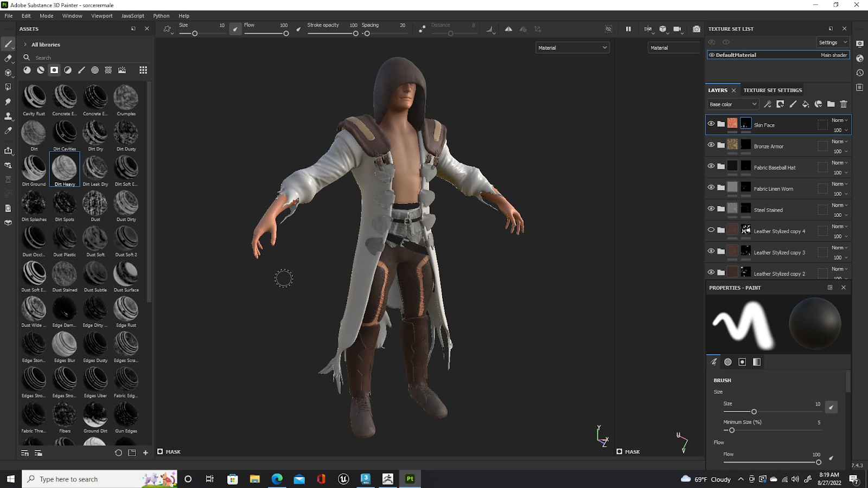Close the Layers tab

(x=733, y=90)
